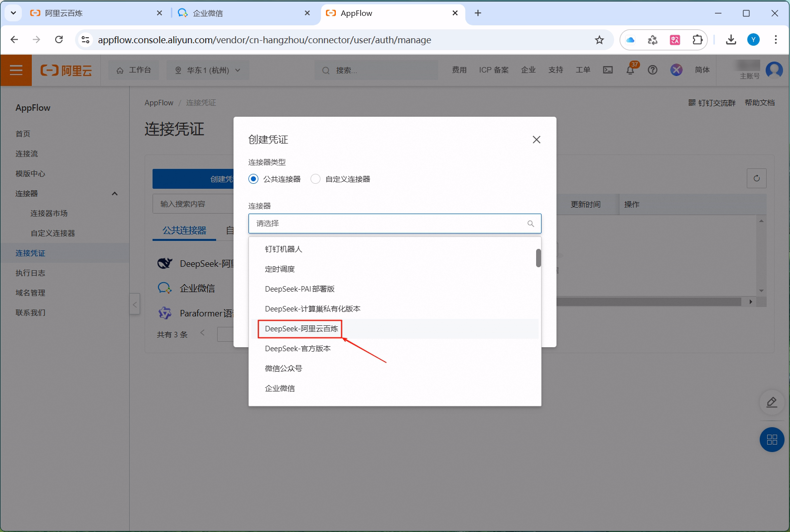The width and height of the screenshot is (790, 532).
Task: Select the 自定义连接器 radio button
Action: coord(316,179)
